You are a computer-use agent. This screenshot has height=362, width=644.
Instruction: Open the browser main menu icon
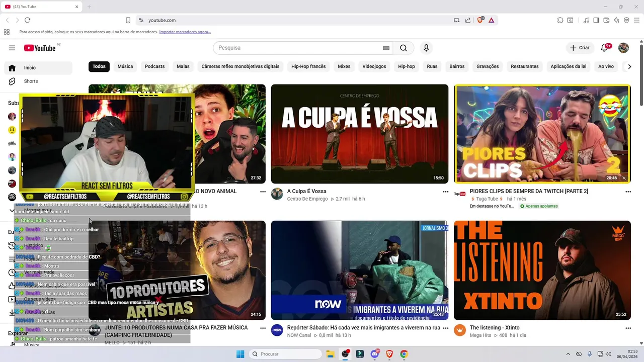click(636, 20)
